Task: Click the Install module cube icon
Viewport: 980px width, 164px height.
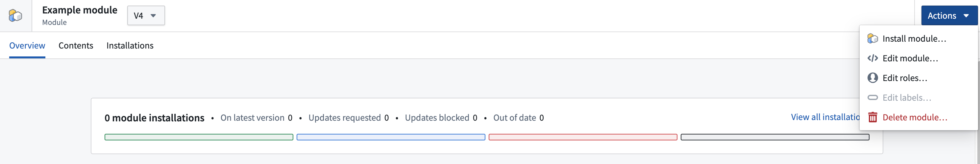Action: (x=872, y=38)
